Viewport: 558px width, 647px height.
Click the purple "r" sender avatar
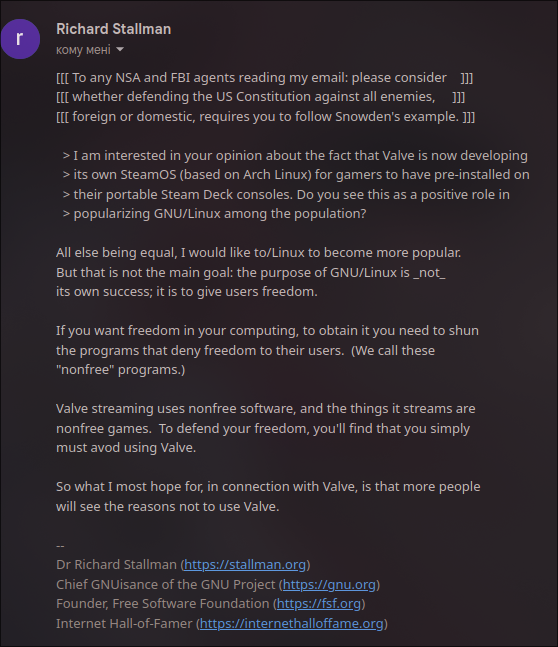click(x=20, y=39)
